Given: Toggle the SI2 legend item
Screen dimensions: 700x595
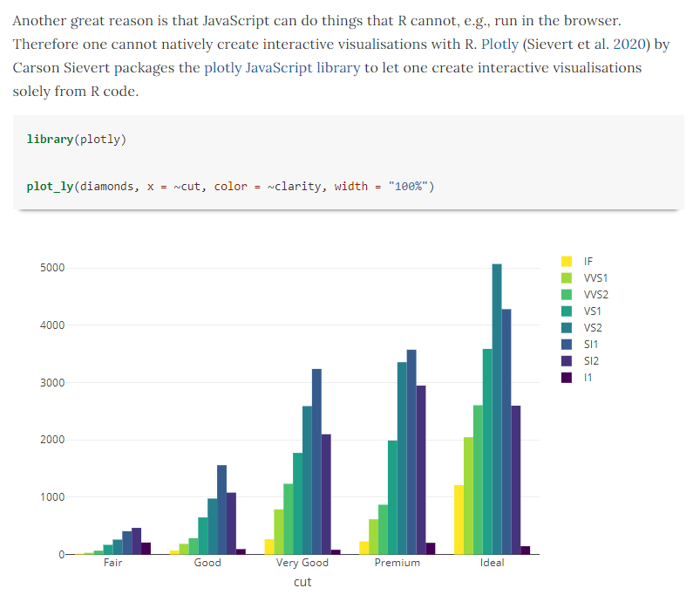Looking at the screenshot, I should 567,360.
